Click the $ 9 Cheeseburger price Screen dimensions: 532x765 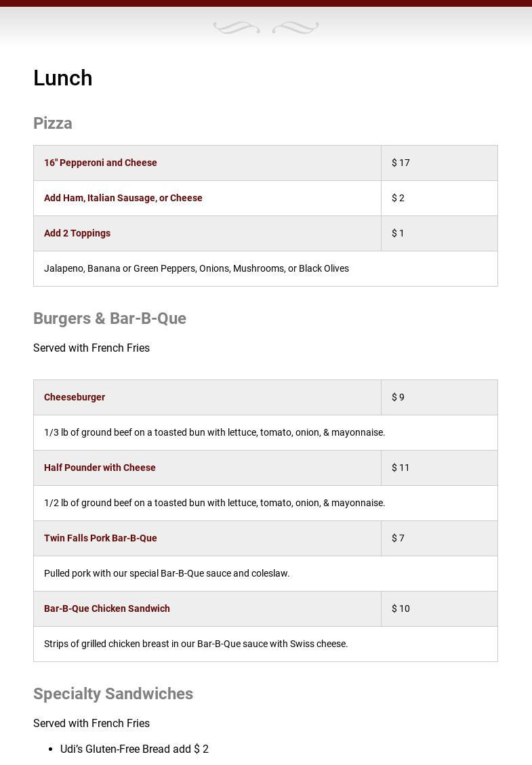[x=398, y=397]
